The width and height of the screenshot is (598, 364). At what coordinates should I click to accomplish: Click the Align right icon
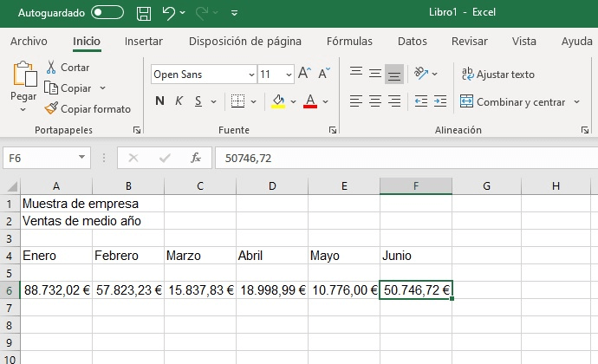click(x=394, y=101)
